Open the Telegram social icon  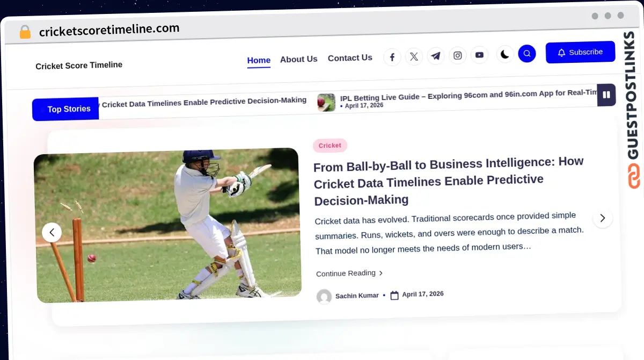coord(436,56)
